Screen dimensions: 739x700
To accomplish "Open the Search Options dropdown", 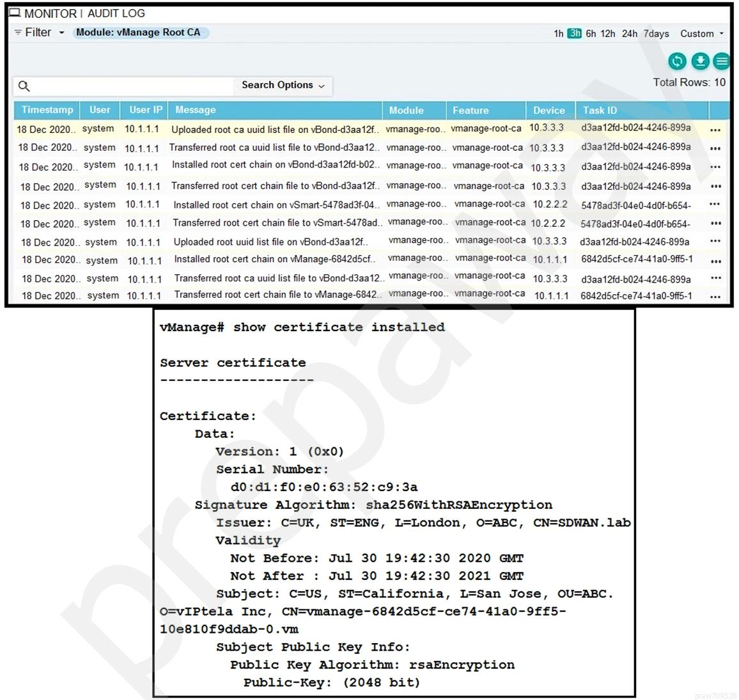I will pyautogui.click(x=283, y=85).
